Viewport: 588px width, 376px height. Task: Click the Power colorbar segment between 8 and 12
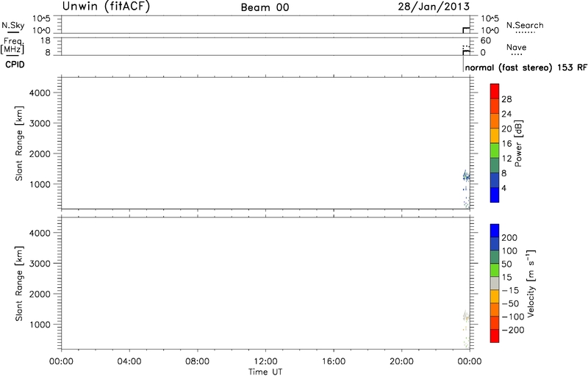495,165
